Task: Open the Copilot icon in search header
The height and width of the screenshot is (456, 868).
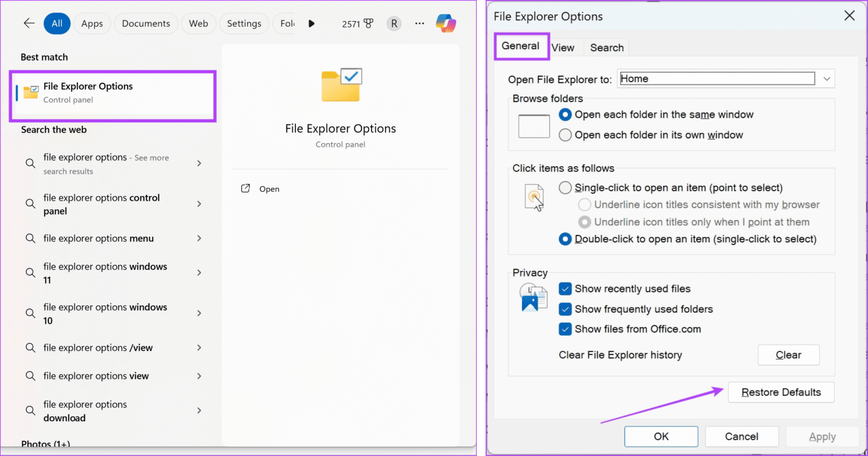Action: pos(446,24)
